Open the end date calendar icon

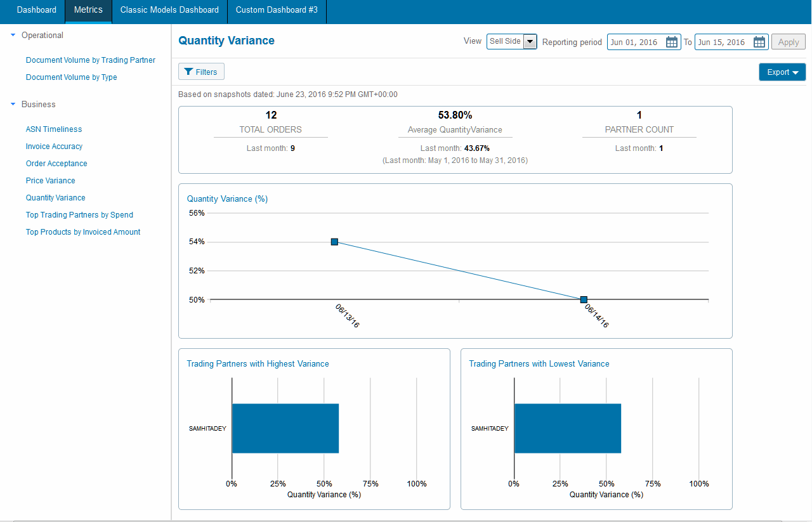pos(759,42)
